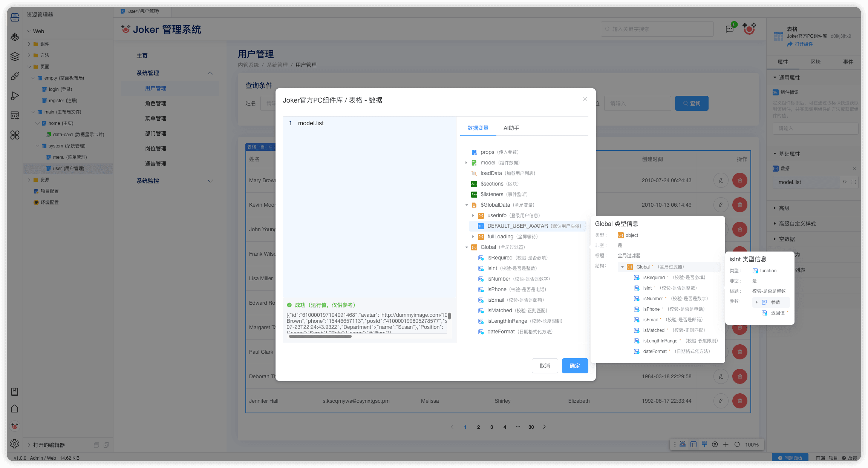The height and width of the screenshot is (468, 868).
Task: Click the home icon in left sidebar
Action: [15, 408]
